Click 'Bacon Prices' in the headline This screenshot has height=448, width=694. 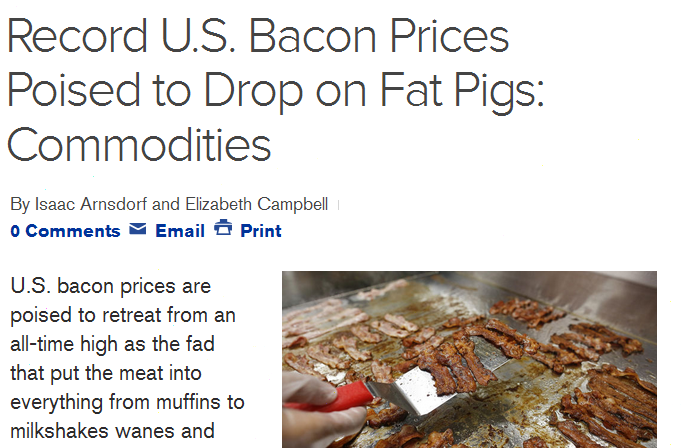[x=381, y=38]
